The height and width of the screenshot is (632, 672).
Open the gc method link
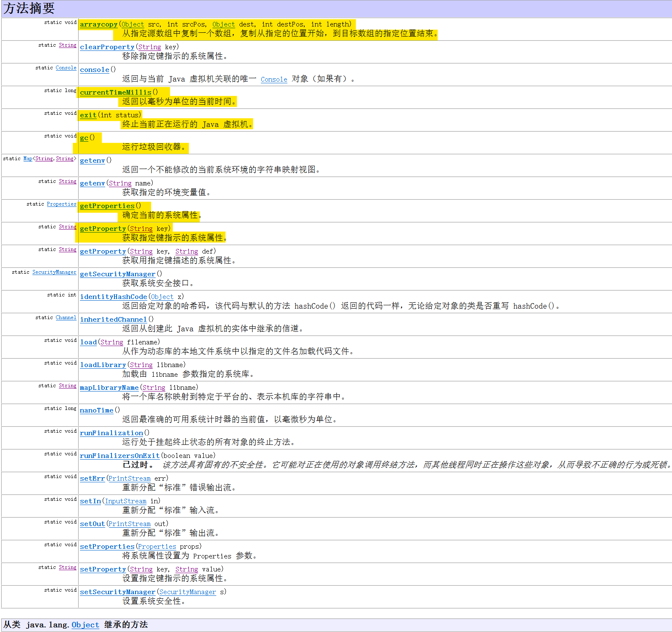click(84, 138)
